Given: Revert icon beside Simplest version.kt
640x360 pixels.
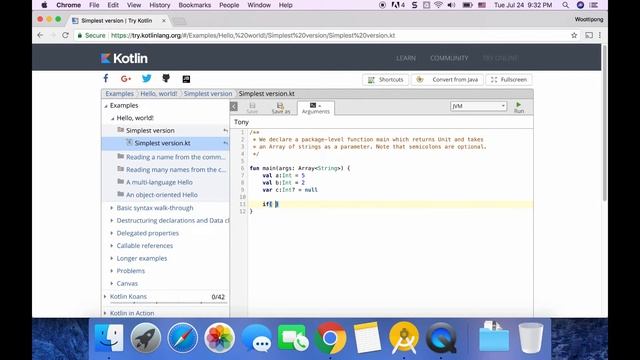Looking at the screenshot, I should pos(225,143).
